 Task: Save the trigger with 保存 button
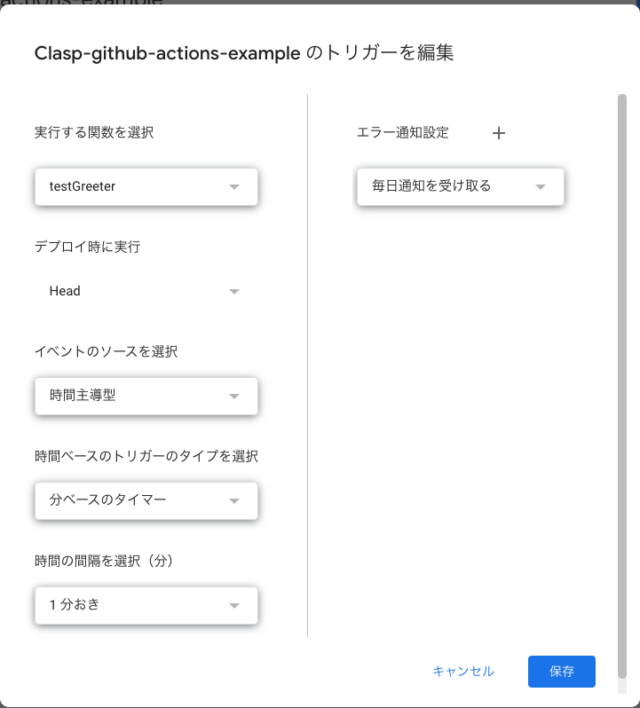click(x=561, y=671)
